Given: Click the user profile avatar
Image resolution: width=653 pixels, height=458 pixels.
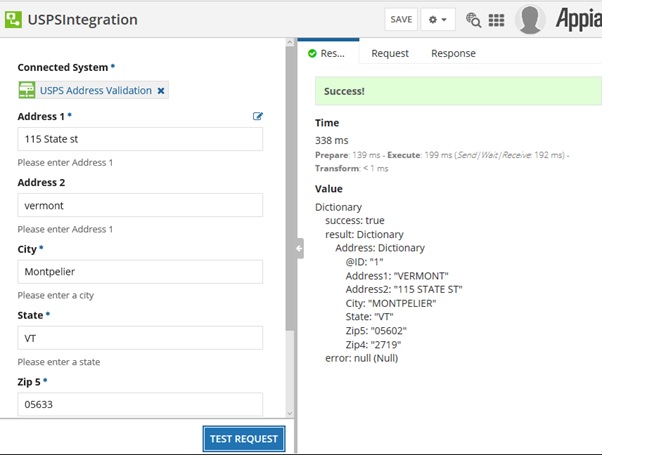Looking at the screenshot, I should (x=530, y=19).
